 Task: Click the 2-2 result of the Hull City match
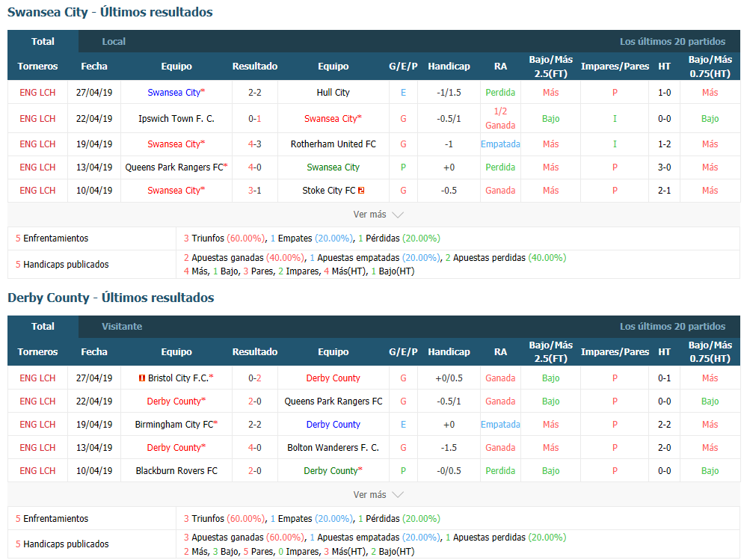[255, 93]
